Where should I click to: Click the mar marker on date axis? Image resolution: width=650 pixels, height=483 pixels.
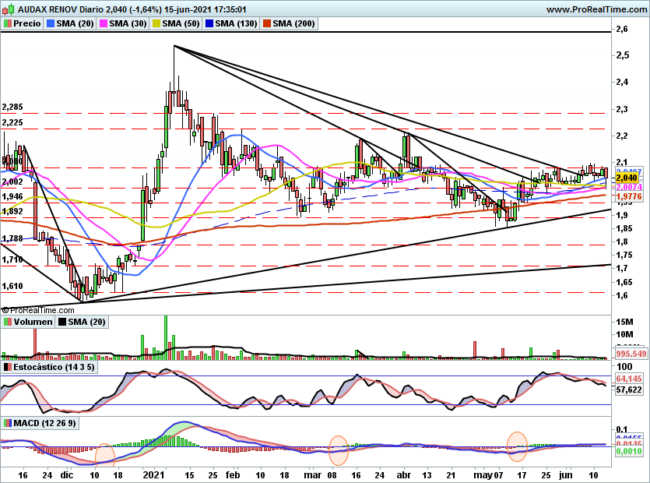pyautogui.click(x=312, y=475)
